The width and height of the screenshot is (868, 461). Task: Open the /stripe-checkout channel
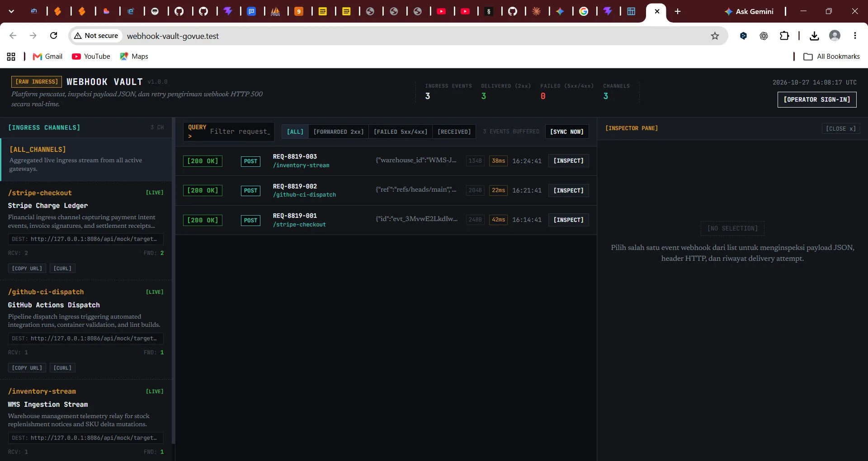point(40,193)
